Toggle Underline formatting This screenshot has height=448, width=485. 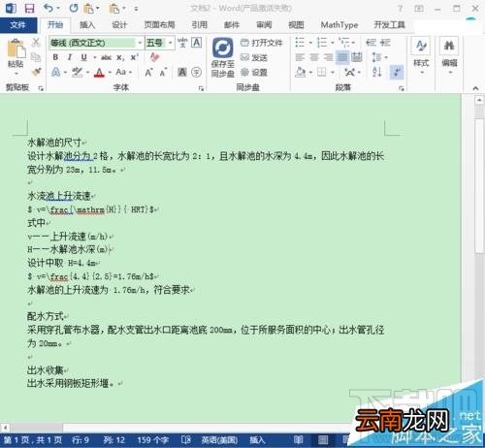pos(84,57)
